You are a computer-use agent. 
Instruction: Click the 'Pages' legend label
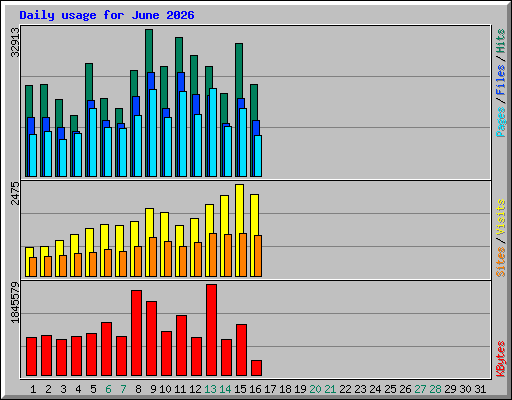(x=501, y=122)
